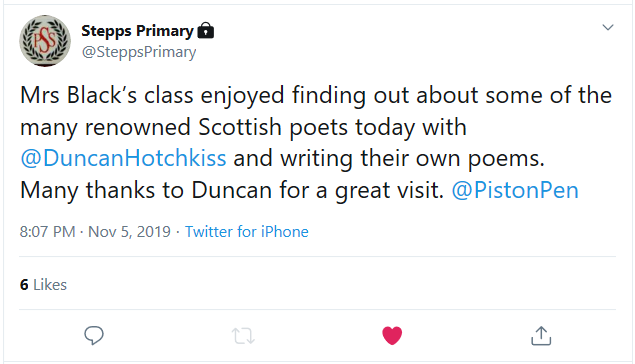
Task: Click the bold 6 likes count
Action: coord(24,285)
